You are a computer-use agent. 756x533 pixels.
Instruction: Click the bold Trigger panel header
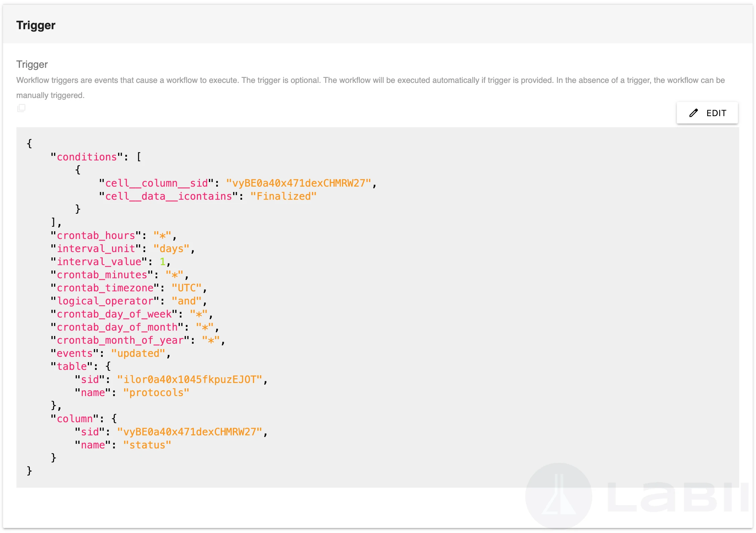(36, 26)
